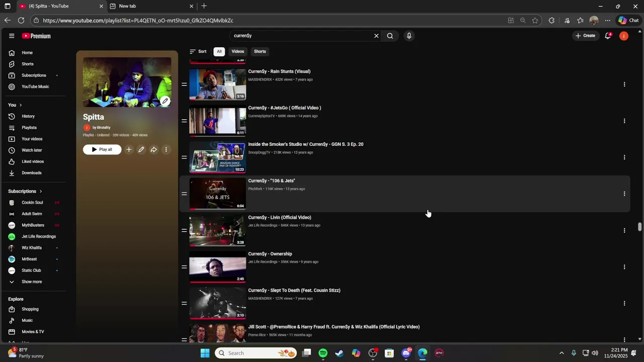The height and width of the screenshot is (362, 644).
Task: Select the Videos filter chip
Action: (238, 51)
